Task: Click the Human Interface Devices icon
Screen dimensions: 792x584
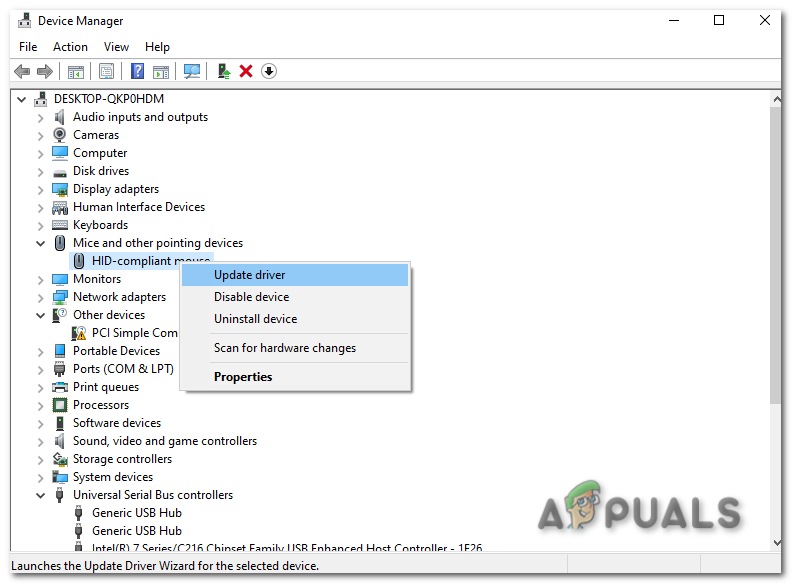Action: (x=60, y=207)
